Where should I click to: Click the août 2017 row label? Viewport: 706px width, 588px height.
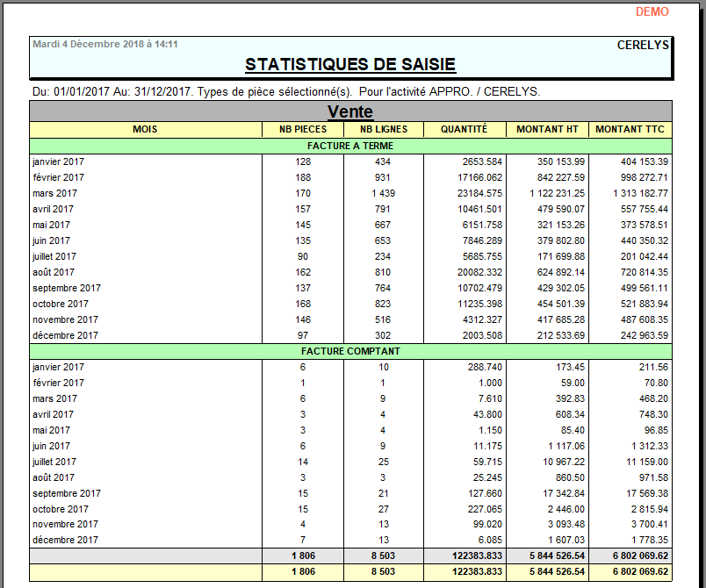pyautogui.click(x=52, y=272)
